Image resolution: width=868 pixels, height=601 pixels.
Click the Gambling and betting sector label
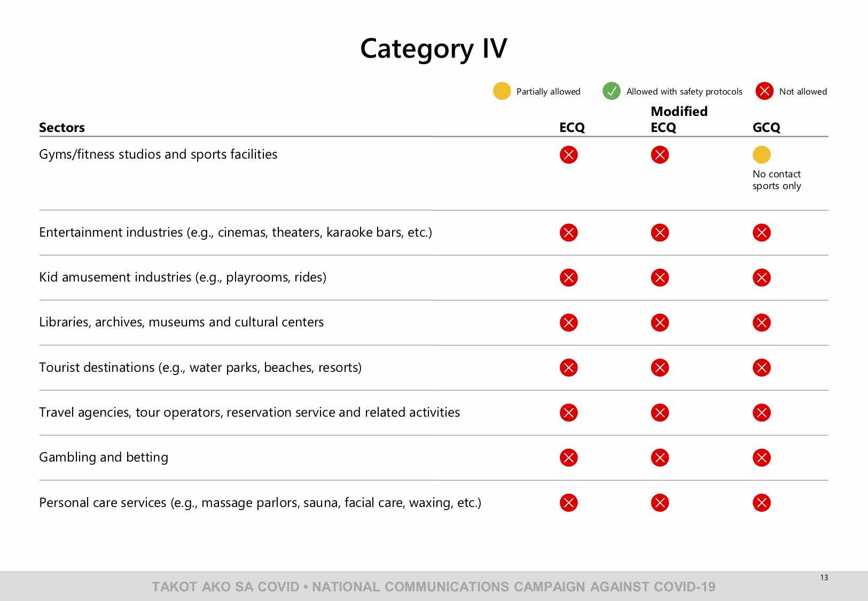(104, 457)
